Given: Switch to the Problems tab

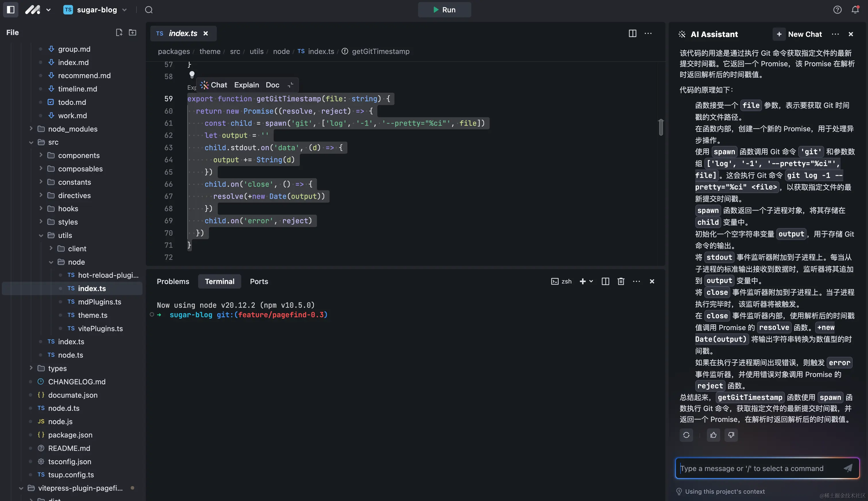Looking at the screenshot, I should [x=173, y=282].
